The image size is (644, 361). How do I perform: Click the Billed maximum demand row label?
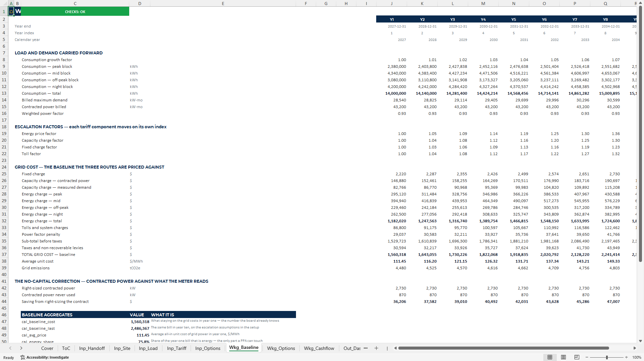pos(45,100)
